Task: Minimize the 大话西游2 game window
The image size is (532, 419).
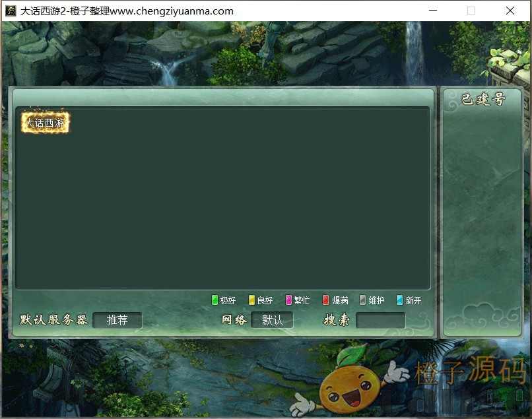Action: 433,11
